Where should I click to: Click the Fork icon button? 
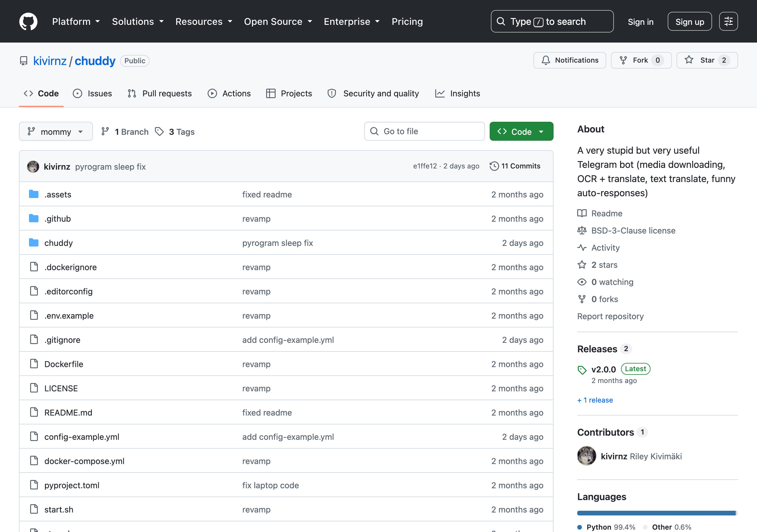(x=623, y=60)
